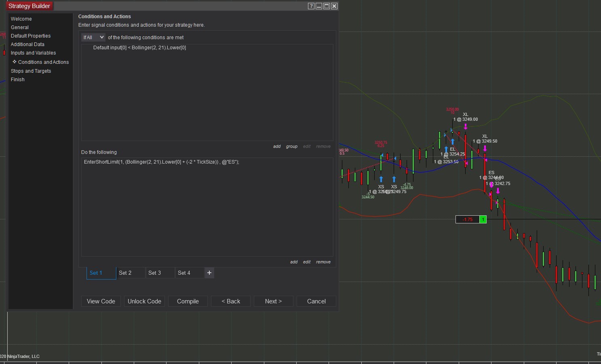Go back with the Back button

point(231,301)
